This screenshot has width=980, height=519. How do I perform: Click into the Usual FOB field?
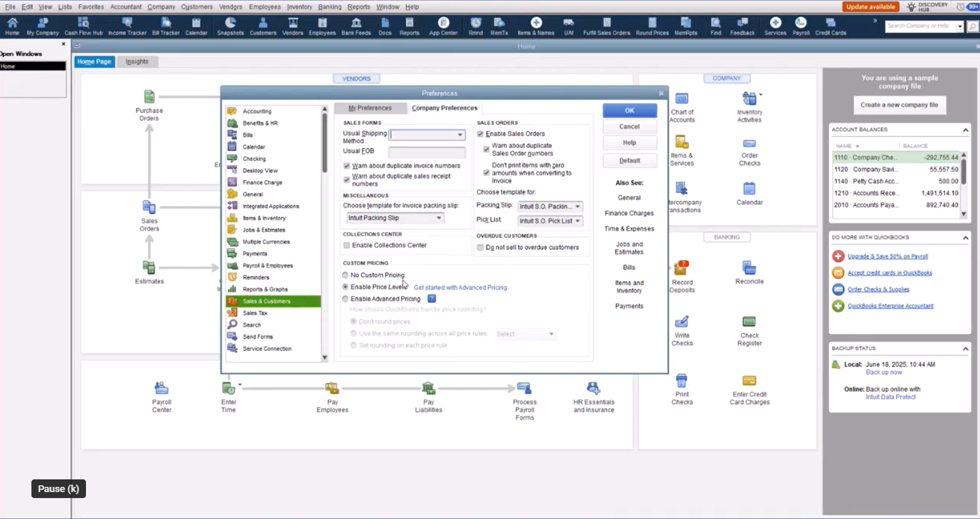(426, 152)
